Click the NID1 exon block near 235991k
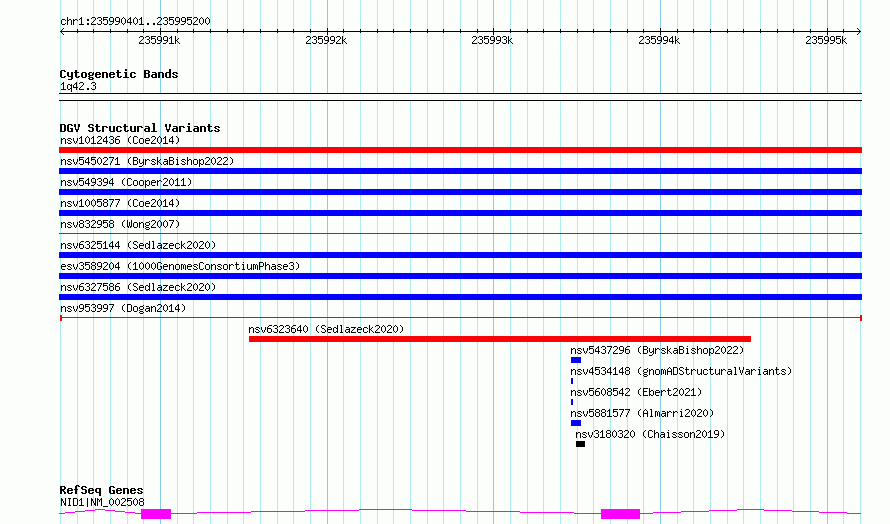The height and width of the screenshot is (524, 890). pyautogui.click(x=156, y=514)
